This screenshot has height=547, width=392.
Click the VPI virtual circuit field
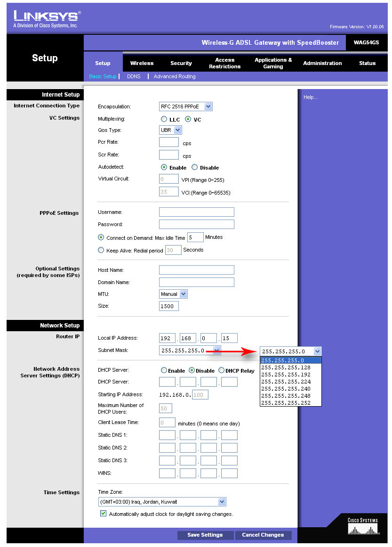pyautogui.click(x=168, y=179)
